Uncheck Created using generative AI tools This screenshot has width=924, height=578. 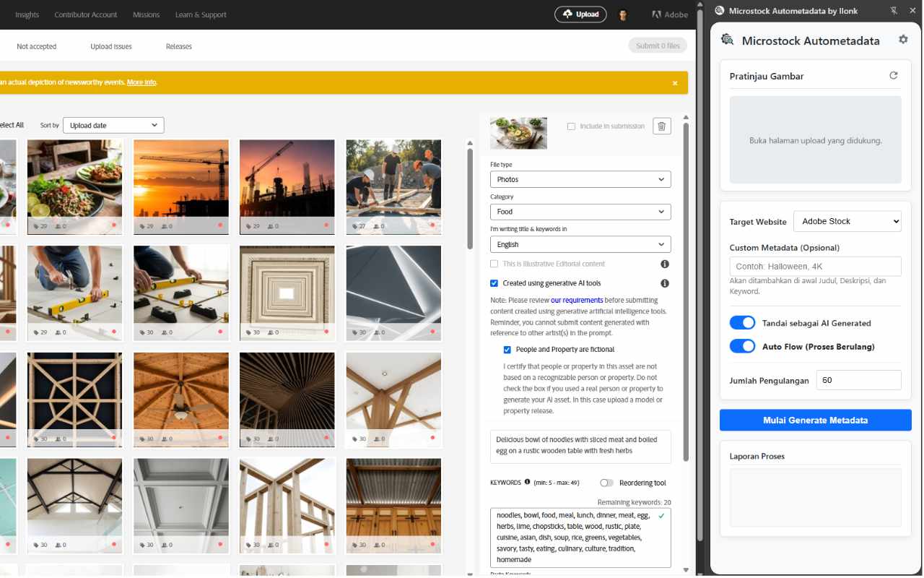click(x=494, y=284)
